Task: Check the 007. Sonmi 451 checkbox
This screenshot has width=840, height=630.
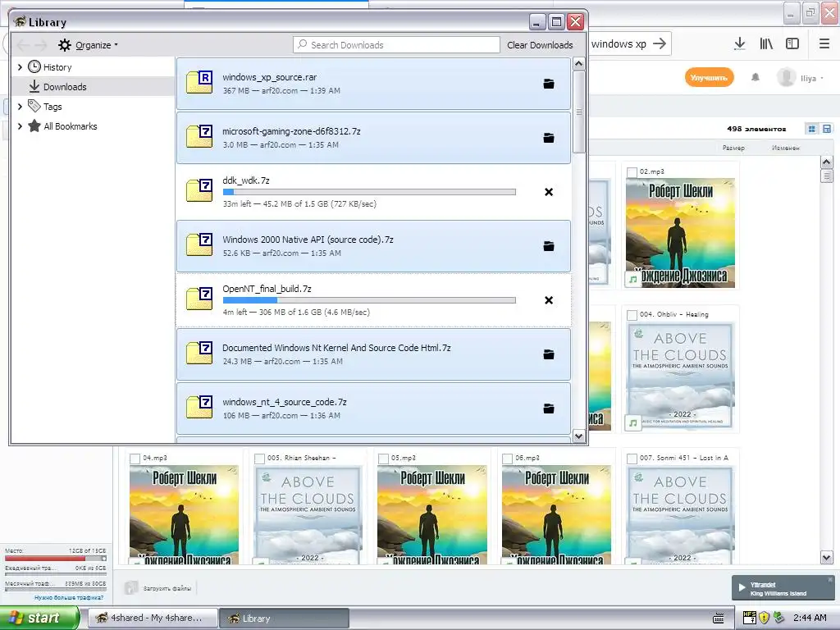Action: [x=632, y=459]
